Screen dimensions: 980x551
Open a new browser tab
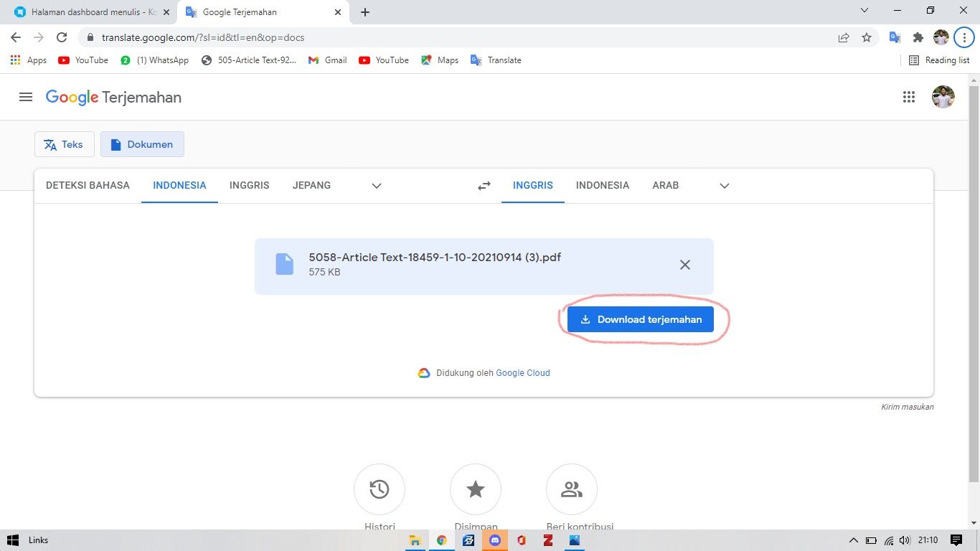point(365,12)
